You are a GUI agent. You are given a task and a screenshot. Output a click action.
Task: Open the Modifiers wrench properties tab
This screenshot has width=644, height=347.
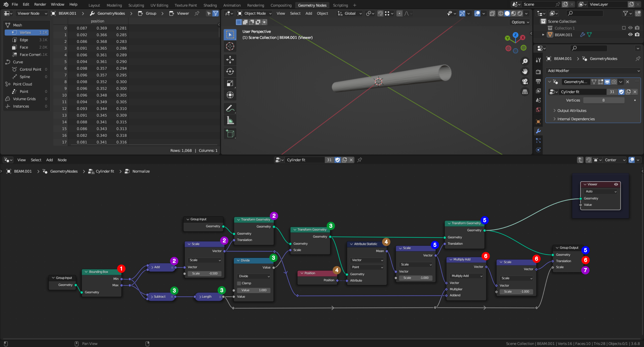538,131
